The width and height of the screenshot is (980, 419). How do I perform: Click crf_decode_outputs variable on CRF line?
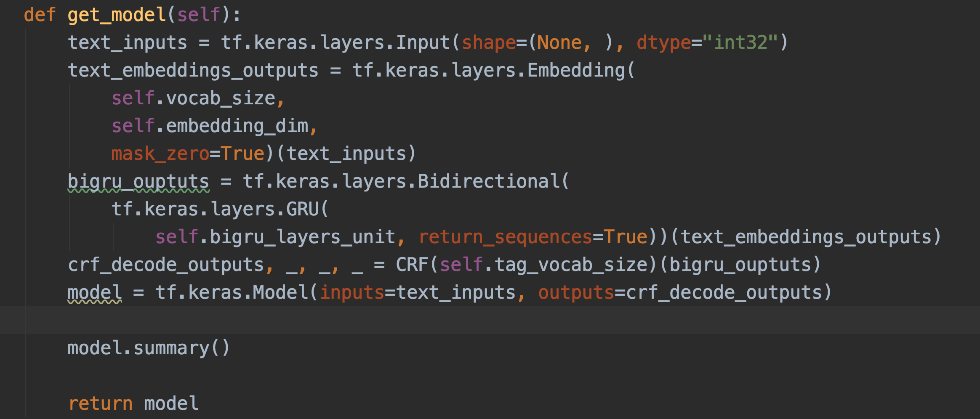(166, 265)
